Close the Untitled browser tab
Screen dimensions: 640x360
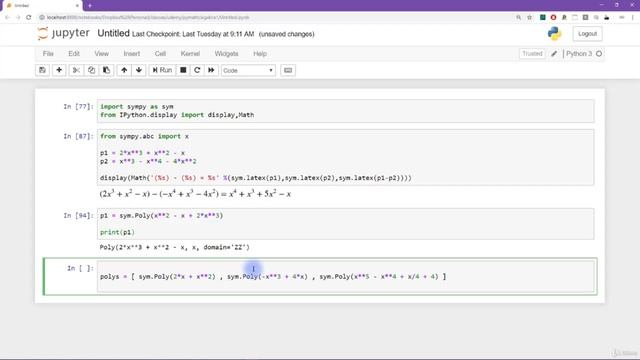77,6
